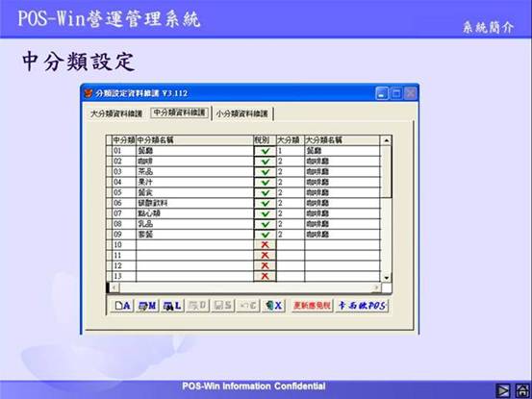Click the grid's vertical scrollbar down arrow
This screenshot has height=399, width=532.
point(387,278)
